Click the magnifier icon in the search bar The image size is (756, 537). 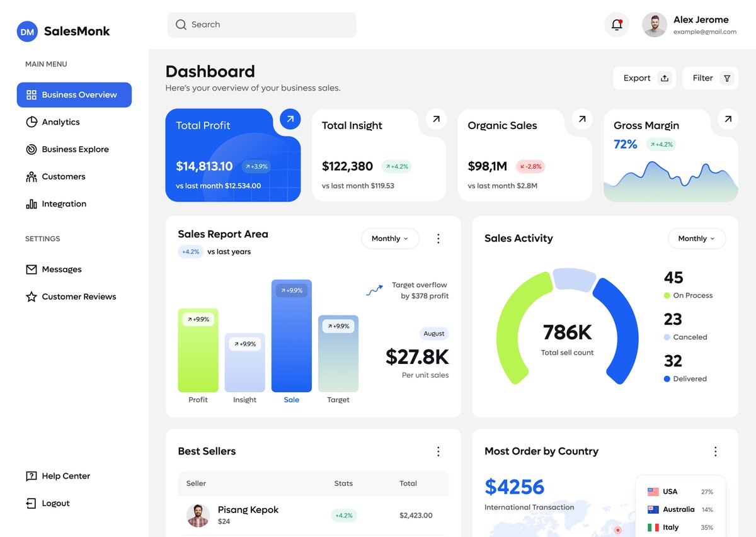pyautogui.click(x=181, y=25)
